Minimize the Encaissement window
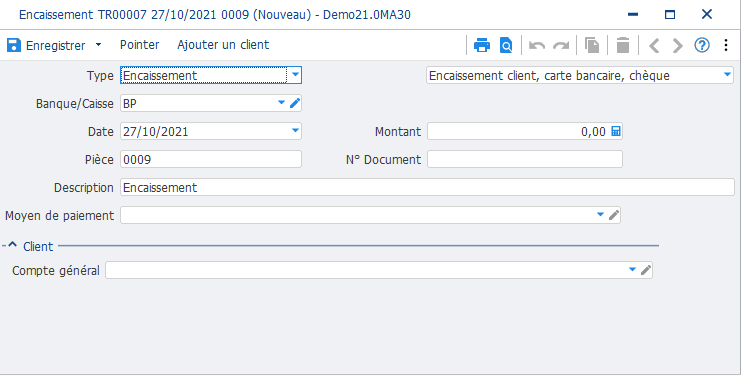Image resolution: width=741 pixels, height=376 pixels. pyautogui.click(x=633, y=15)
